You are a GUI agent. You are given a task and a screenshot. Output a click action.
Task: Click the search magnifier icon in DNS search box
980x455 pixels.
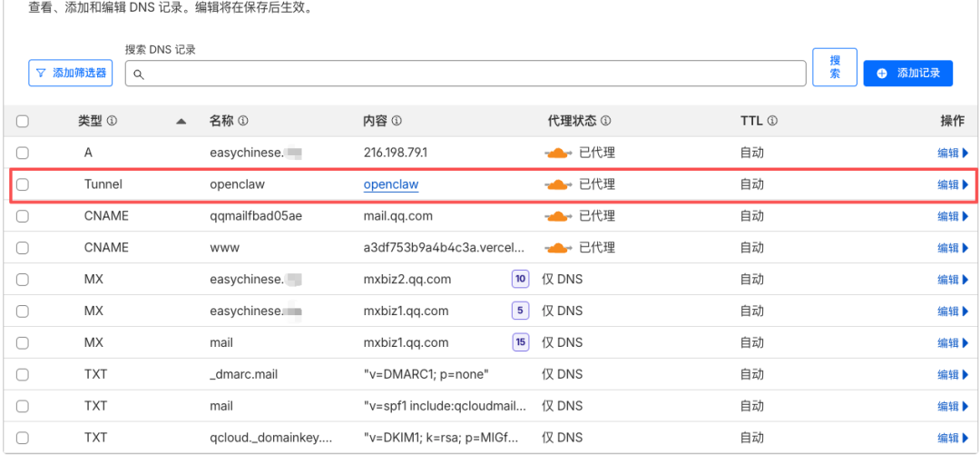(139, 74)
